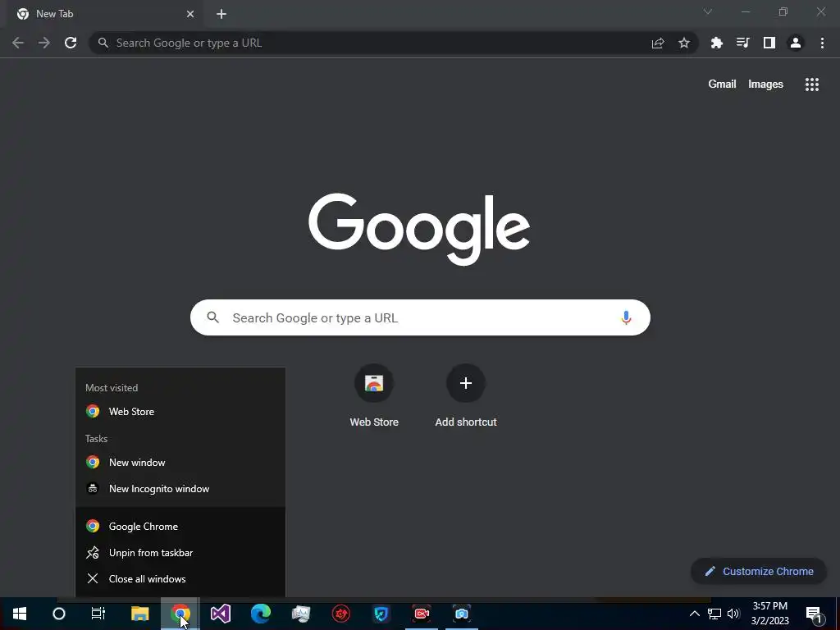
Task: Go back using the back arrow
Action: (18, 43)
